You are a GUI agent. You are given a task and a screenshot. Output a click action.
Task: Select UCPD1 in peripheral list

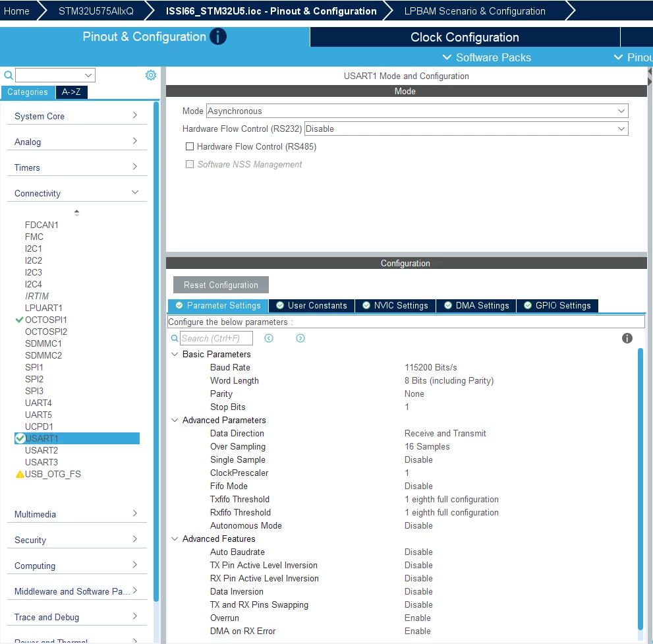[x=39, y=426]
